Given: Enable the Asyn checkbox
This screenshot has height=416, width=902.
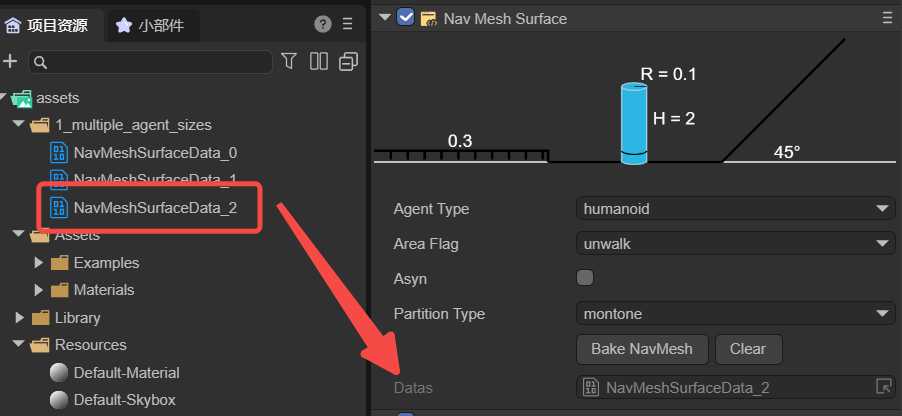Looking at the screenshot, I should click(x=585, y=278).
